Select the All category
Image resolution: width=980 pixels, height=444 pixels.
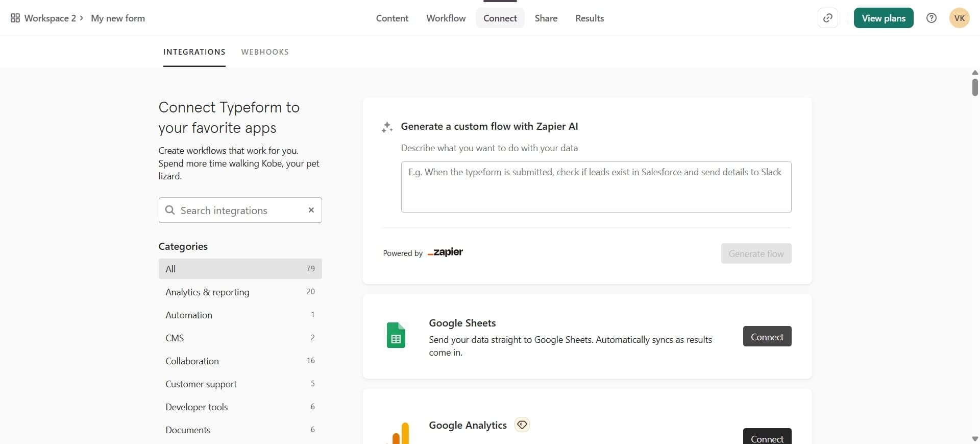click(240, 269)
